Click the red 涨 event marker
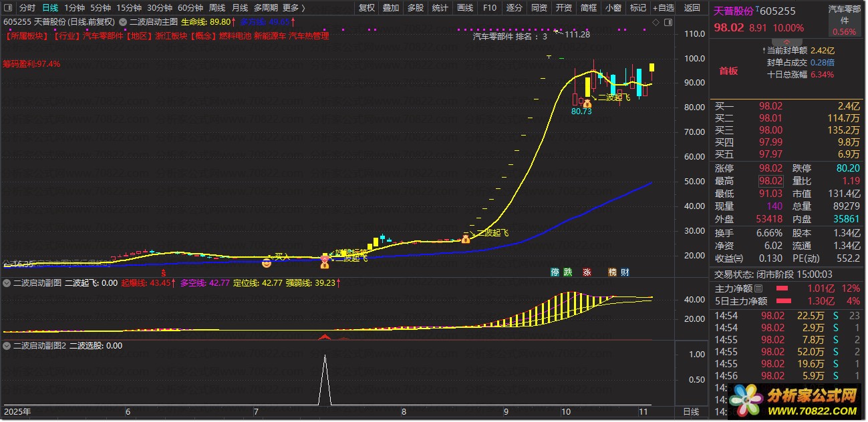Image resolution: width=868 pixels, height=422 pixels. coord(587,272)
